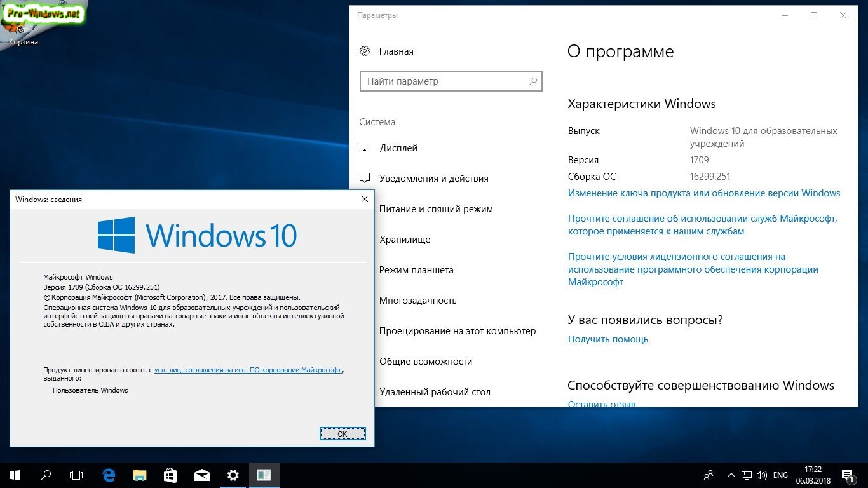Open the Mail app from the taskbar
The width and height of the screenshot is (868, 488).
click(202, 475)
